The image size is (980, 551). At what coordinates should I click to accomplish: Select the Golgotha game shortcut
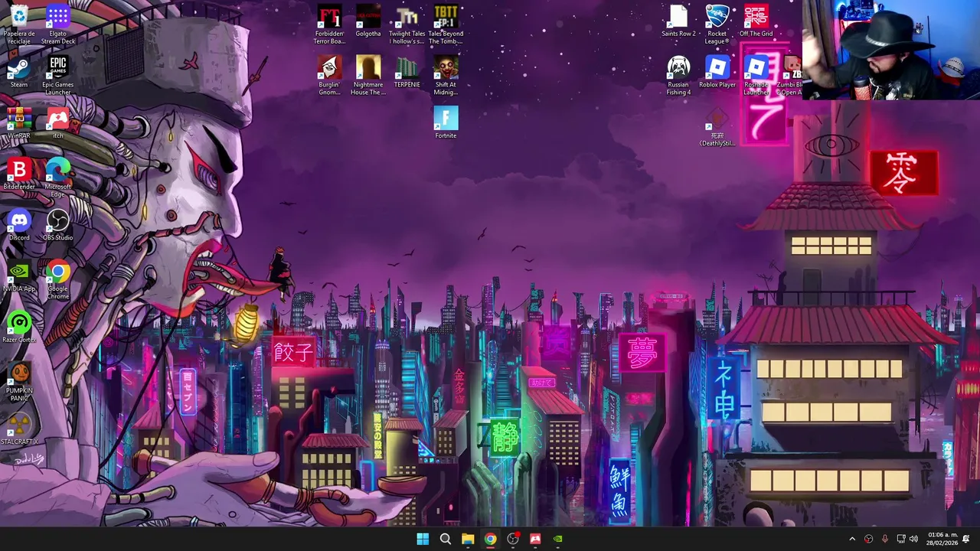click(x=368, y=21)
